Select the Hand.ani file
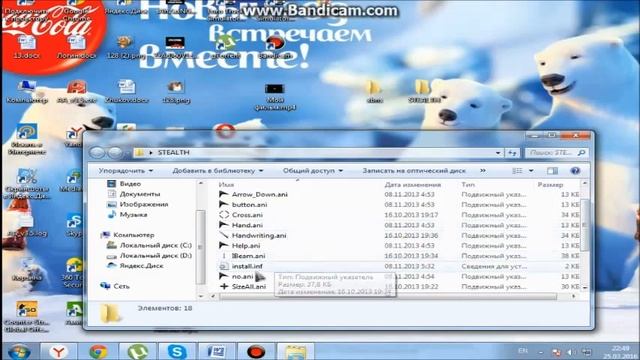Screen dimensions: 640x360 (x=247, y=225)
